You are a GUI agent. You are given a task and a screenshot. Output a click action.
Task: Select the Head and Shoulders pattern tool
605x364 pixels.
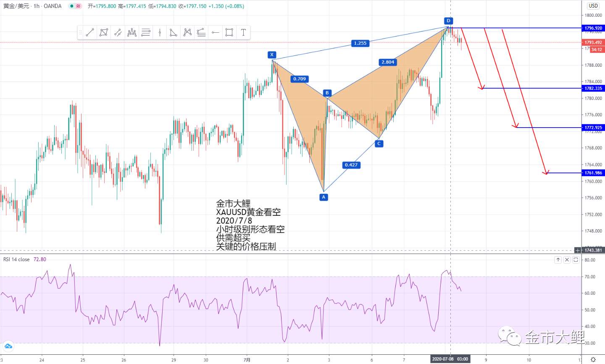click(x=132, y=32)
